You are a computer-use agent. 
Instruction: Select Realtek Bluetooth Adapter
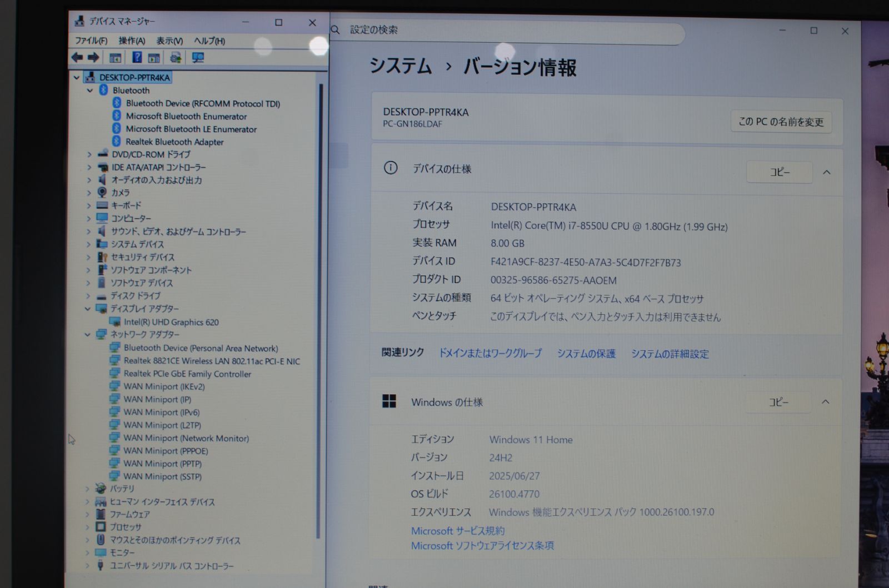(174, 142)
